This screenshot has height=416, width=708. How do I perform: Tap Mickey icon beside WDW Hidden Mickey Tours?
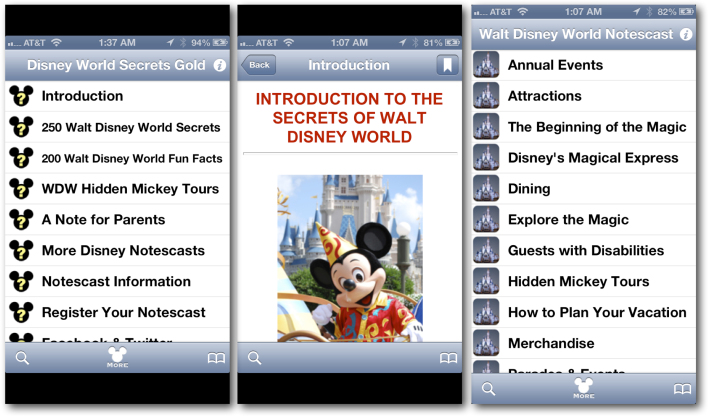click(21, 189)
